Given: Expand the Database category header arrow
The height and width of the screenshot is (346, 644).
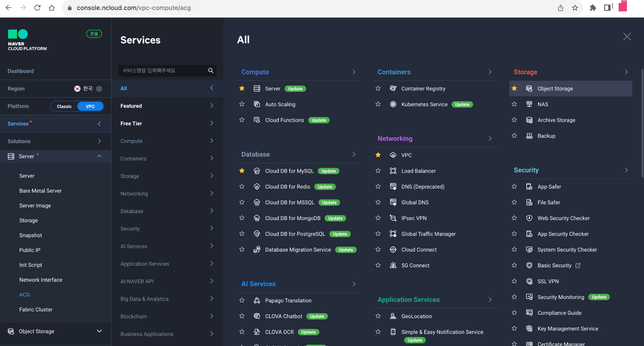Looking at the screenshot, I should pos(354,154).
